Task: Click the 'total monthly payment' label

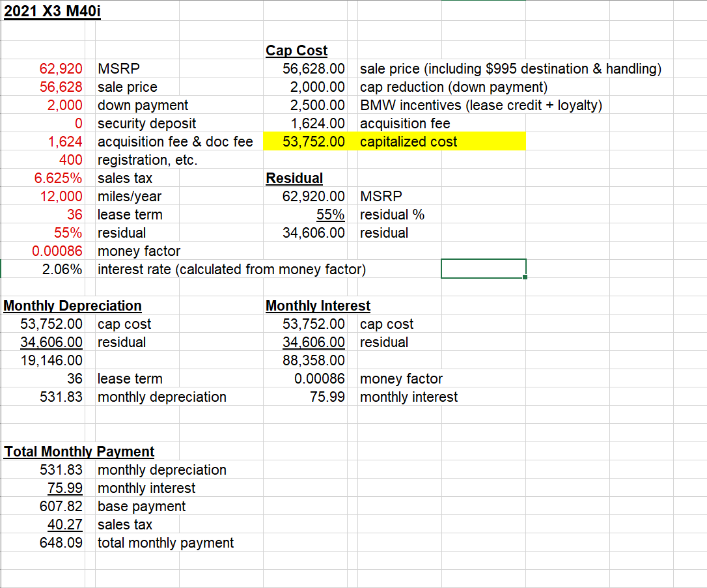Action: (x=165, y=543)
